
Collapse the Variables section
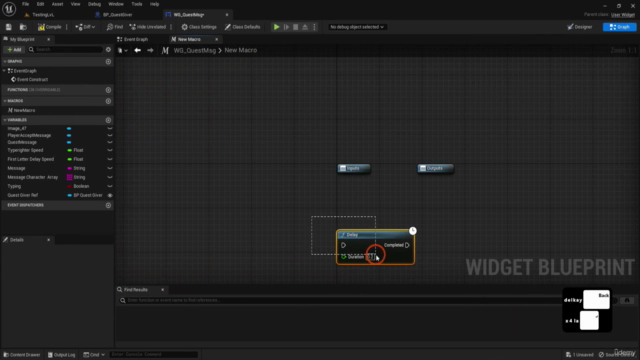[4, 120]
